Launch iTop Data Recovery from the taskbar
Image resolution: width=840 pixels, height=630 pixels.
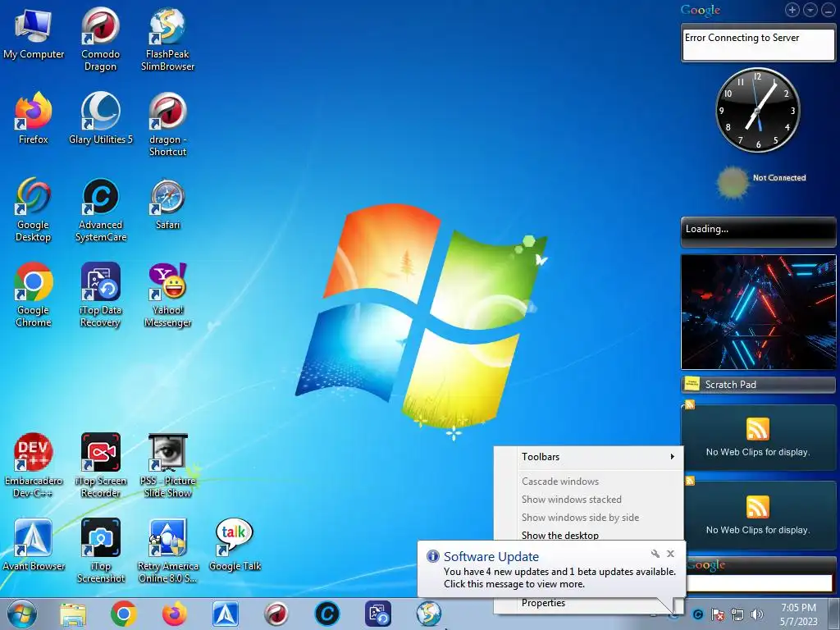[378, 614]
